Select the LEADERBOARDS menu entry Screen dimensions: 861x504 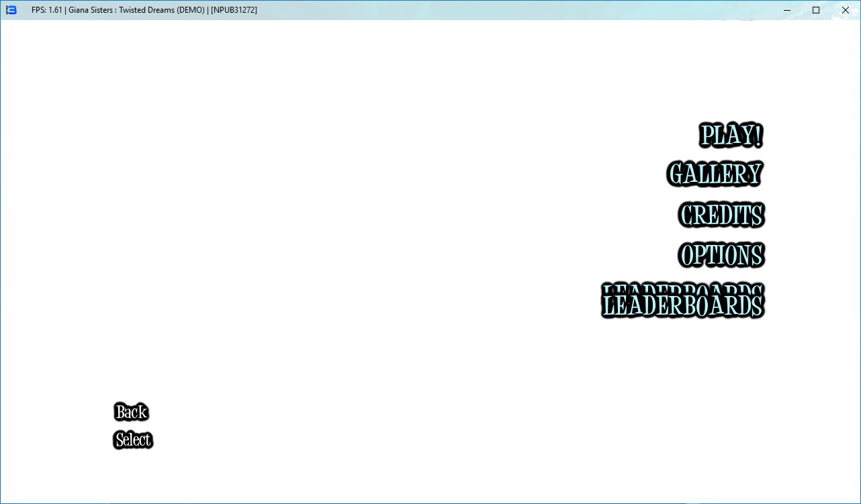[x=683, y=301]
